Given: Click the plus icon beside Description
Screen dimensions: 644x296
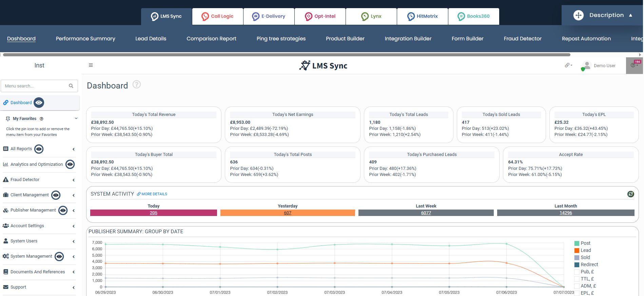Looking at the screenshot, I should coord(579,15).
